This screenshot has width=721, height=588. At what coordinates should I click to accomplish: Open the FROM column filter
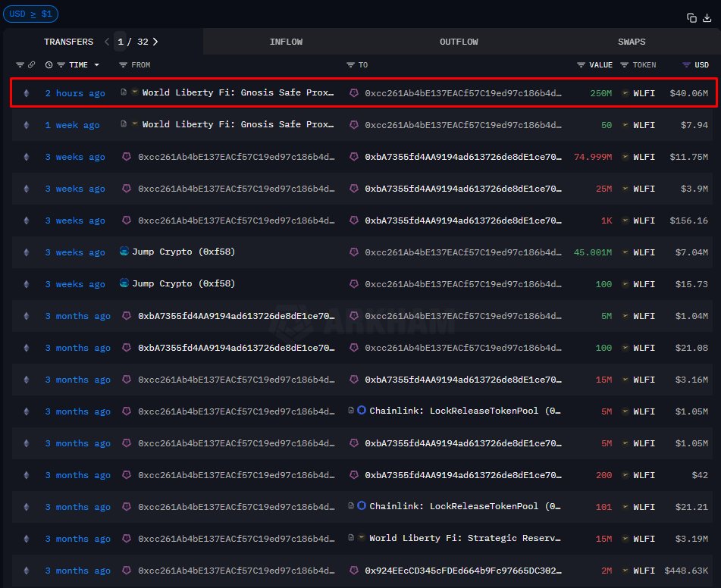pos(124,65)
